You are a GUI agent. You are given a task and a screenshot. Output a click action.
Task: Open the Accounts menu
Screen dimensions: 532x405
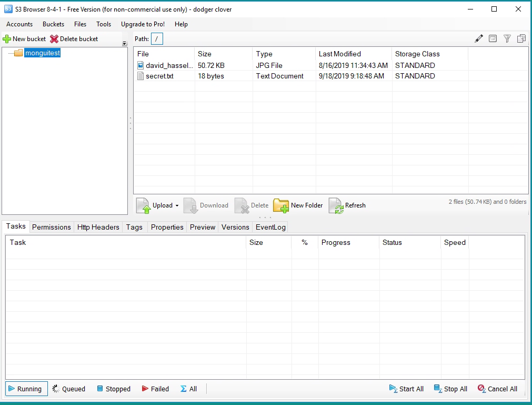(x=19, y=24)
